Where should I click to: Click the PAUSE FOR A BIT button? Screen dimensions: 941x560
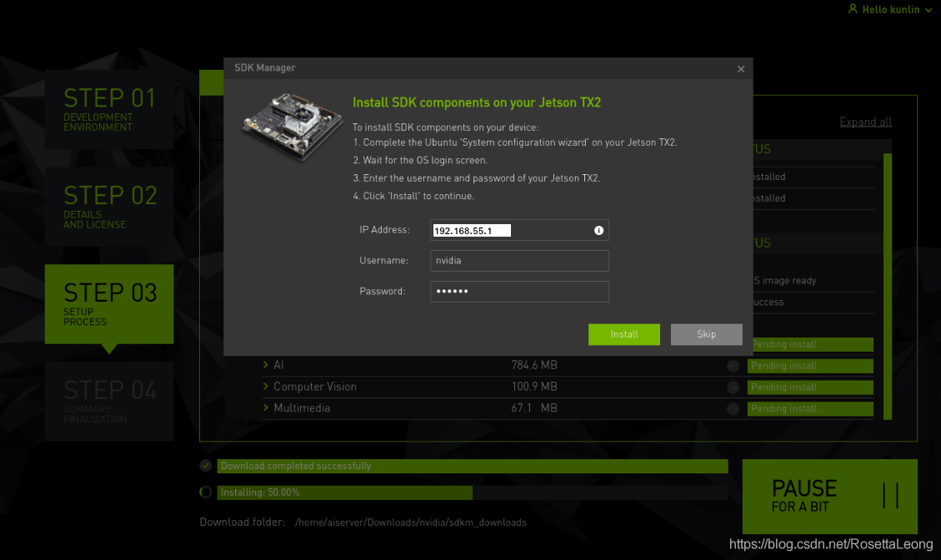pyautogui.click(x=829, y=497)
